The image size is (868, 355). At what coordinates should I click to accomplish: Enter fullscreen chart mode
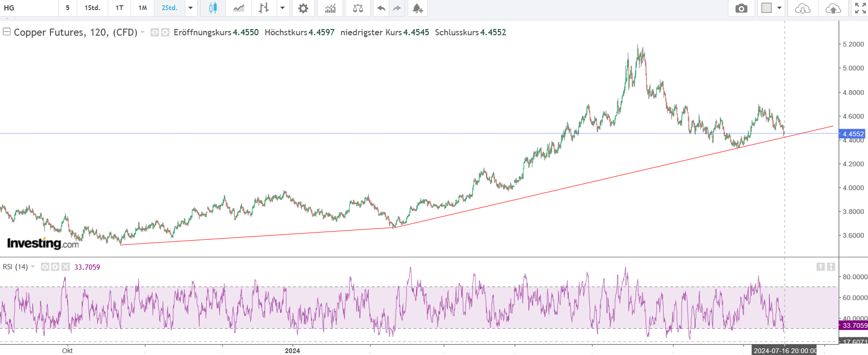(860, 8)
